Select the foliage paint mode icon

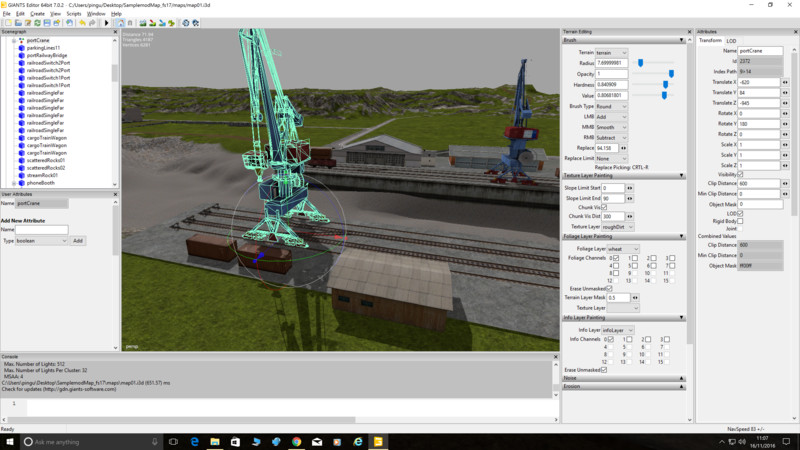[x=171, y=23]
